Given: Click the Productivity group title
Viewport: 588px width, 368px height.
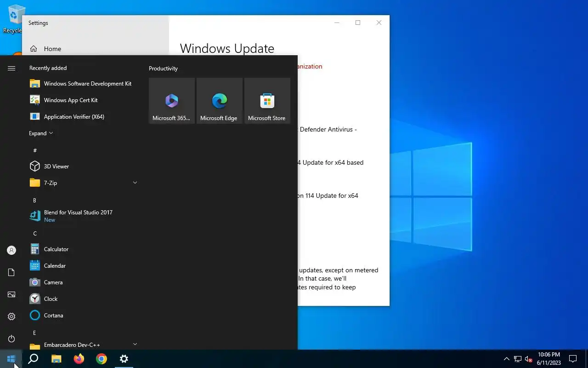Looking at the screenshot, I should coord(163,69).
